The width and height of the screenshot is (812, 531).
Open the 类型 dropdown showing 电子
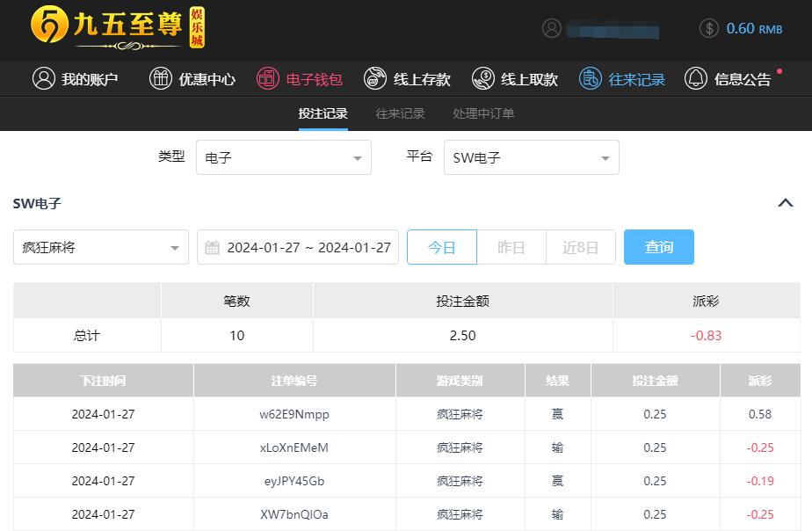tap(284, 157)
